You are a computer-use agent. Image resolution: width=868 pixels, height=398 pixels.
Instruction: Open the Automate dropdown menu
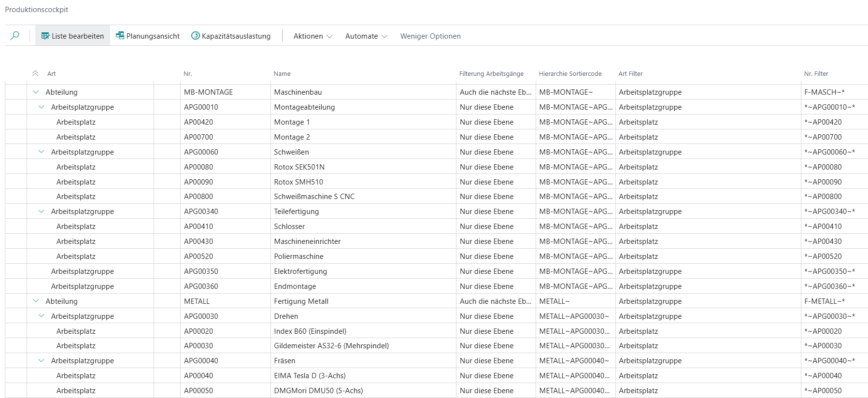(366, 36)
